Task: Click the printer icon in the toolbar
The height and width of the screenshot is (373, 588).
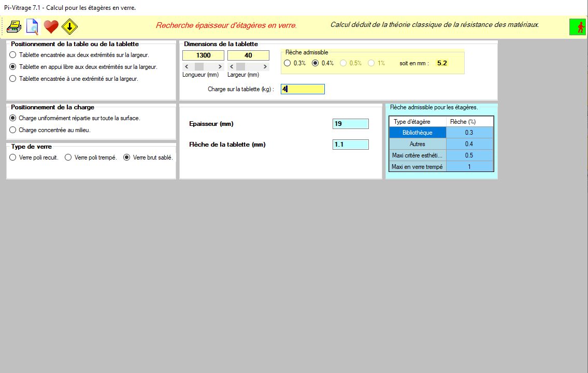Action: pos(14,26)
